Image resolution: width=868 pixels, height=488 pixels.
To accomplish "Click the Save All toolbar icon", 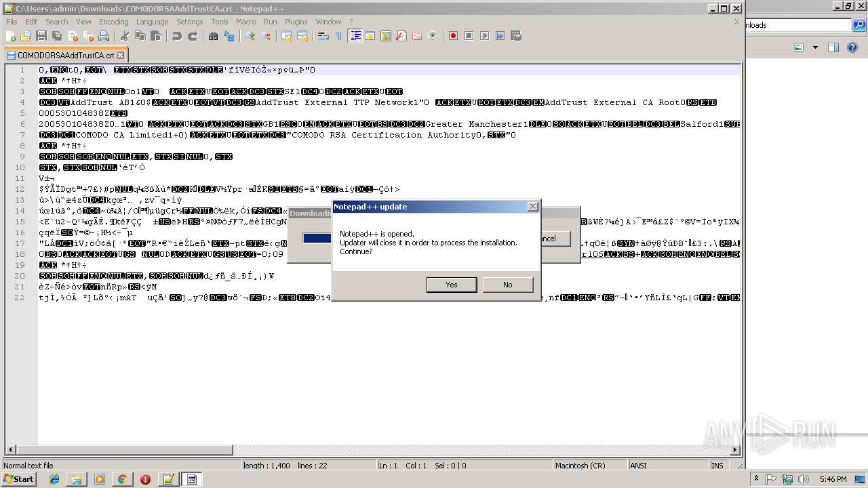I will pyautogui.click(x=57, y=36).
